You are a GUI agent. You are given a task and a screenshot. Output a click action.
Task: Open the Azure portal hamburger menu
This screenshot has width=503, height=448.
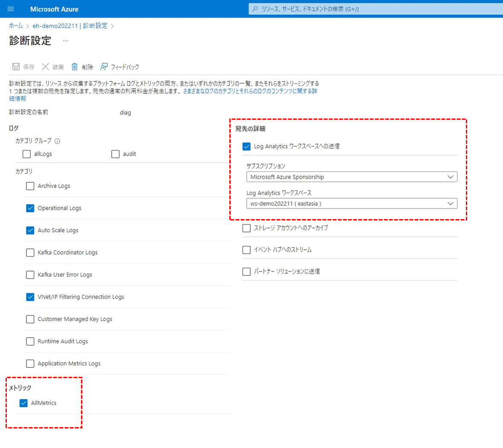click(x=11, y=9)
